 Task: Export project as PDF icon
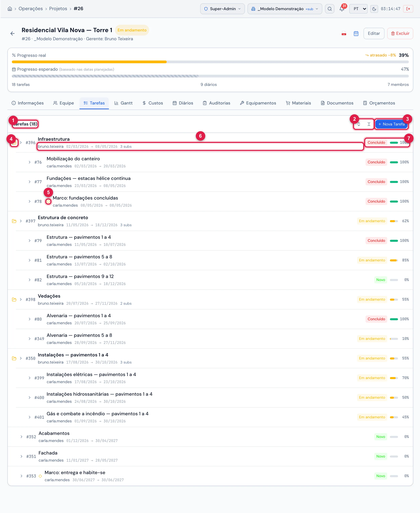344,33
